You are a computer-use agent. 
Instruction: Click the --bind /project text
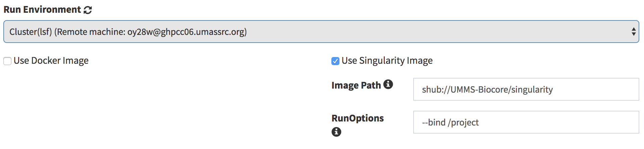450,122
